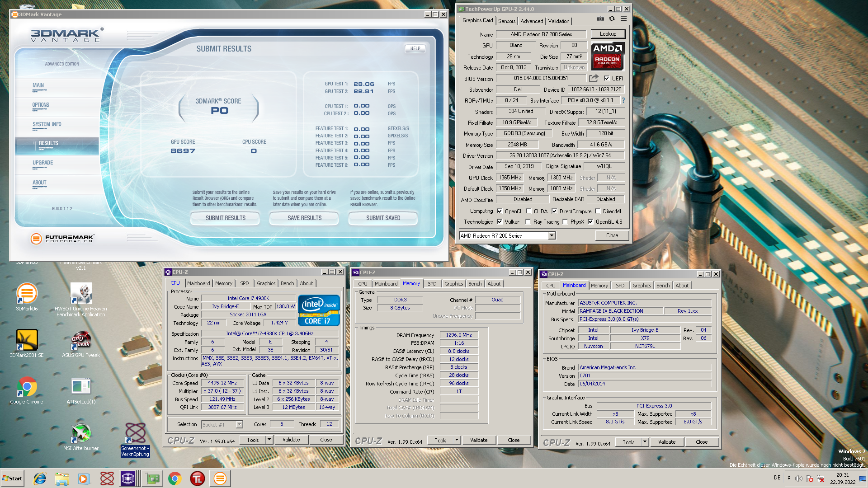This screenshot has height=488, width=868.
Task: Switch to the CPU-Z taskbar button
Action: coord(128,479)
